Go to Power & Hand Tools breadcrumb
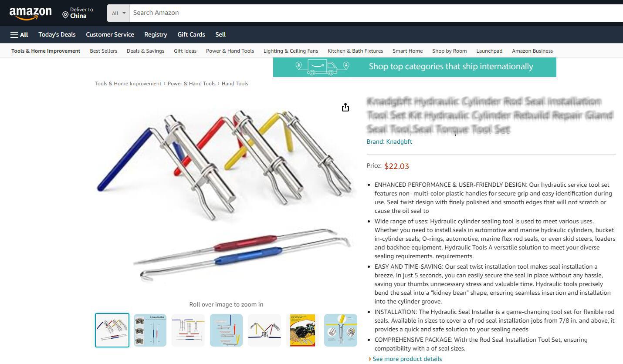This screenshot has height=364, width=623. 192,84
